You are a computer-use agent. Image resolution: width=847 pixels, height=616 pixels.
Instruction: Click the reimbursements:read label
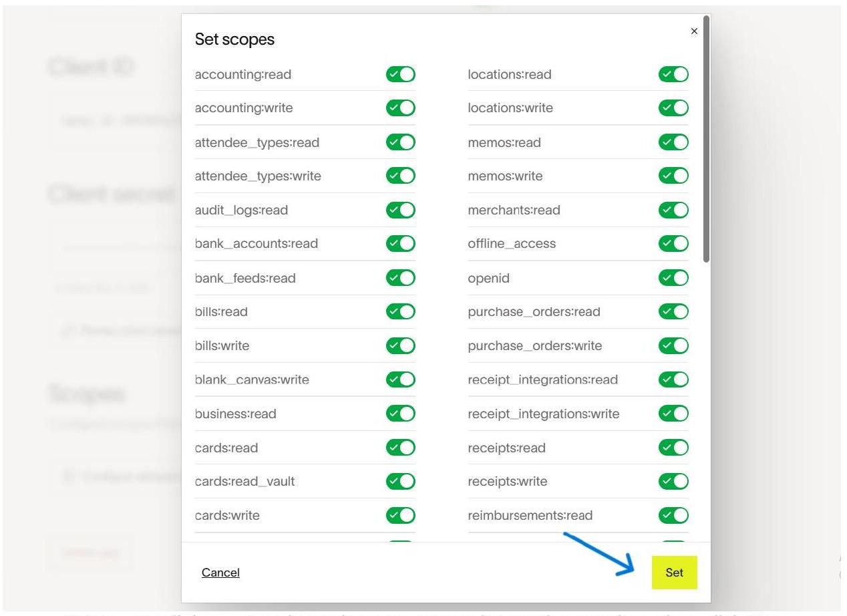pyautogui.click(x=530, y=515)
